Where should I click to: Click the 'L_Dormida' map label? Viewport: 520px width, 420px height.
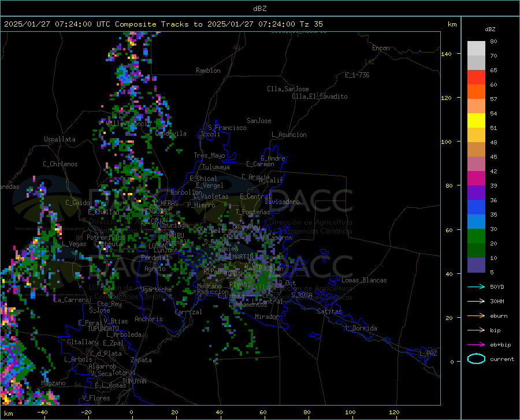click(x=361, y=328)
